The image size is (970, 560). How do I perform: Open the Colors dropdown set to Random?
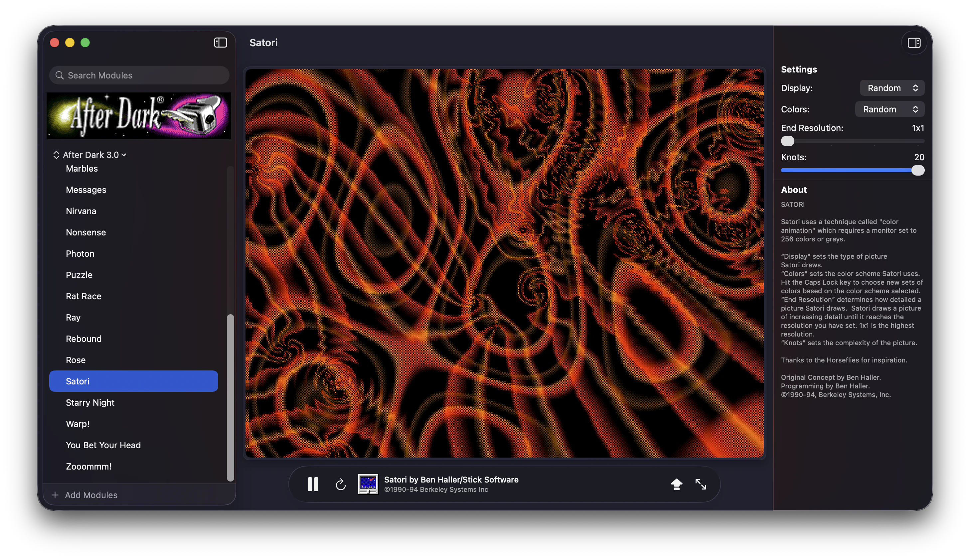click(889, 109)
